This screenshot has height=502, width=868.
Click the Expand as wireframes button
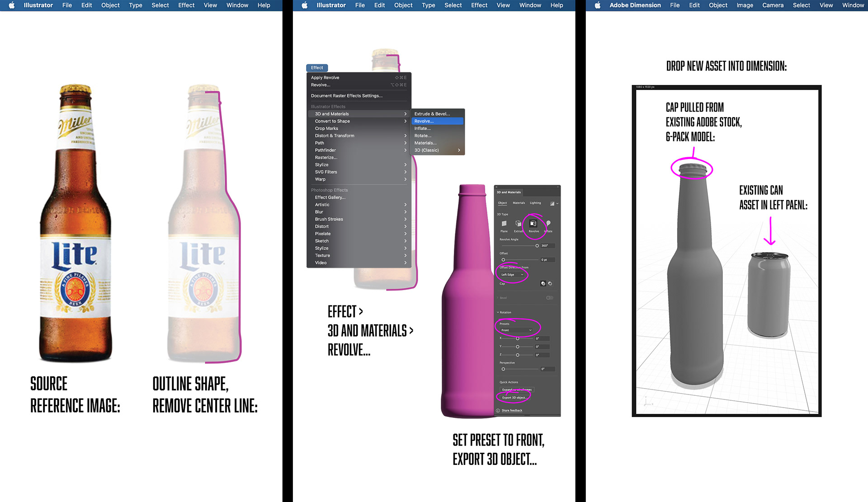pyautogui.click(x=517, y=389)
